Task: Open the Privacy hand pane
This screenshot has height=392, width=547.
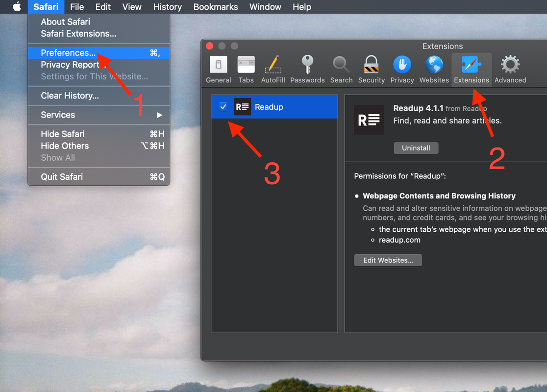Action: pos(402,70)
